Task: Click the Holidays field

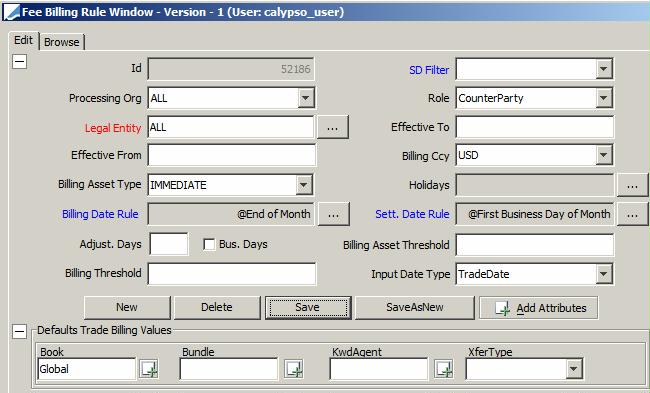Action: pos(535,185)
